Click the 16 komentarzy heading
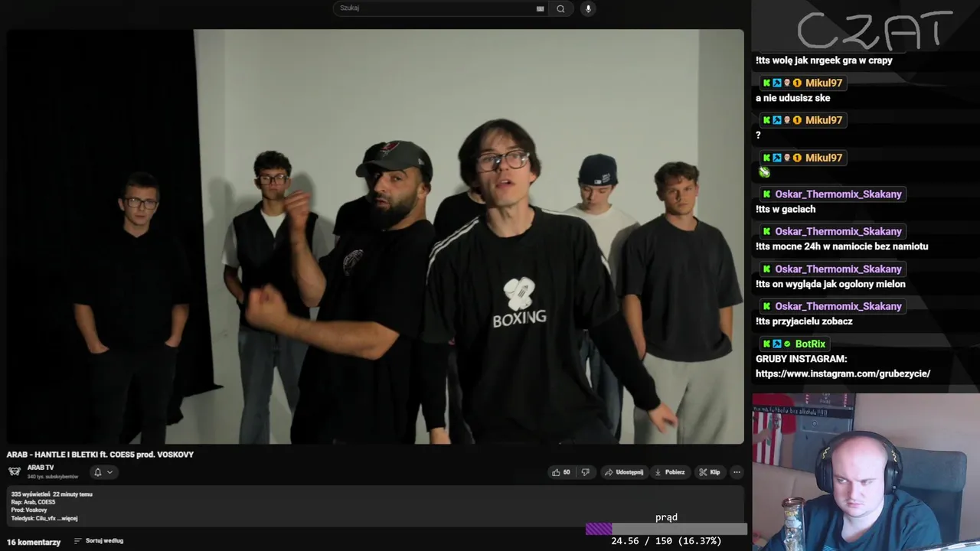 click(x=34, y=542)
